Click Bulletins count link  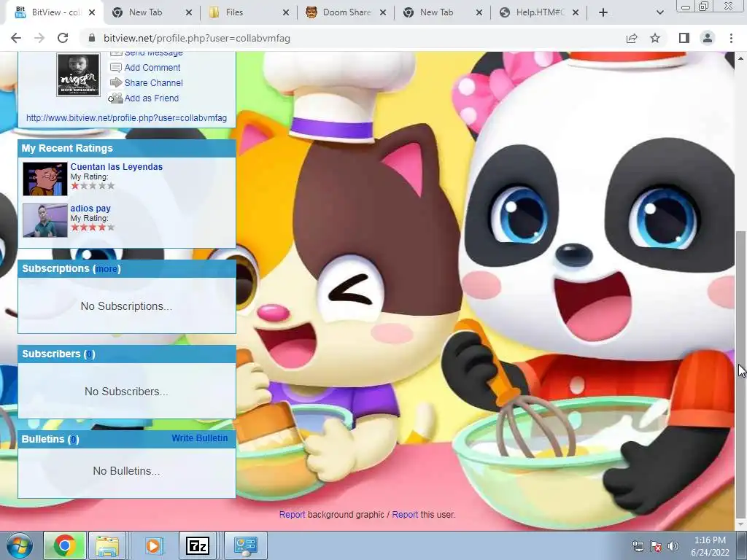pos(74,440)
